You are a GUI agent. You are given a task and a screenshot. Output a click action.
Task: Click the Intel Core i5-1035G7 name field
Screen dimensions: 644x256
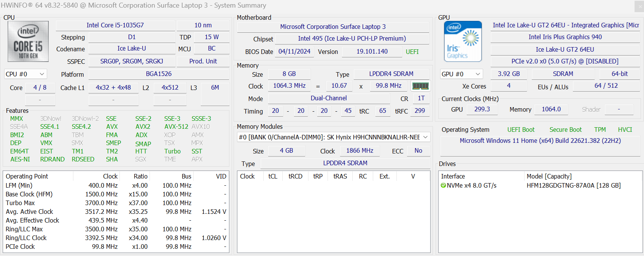115,25
